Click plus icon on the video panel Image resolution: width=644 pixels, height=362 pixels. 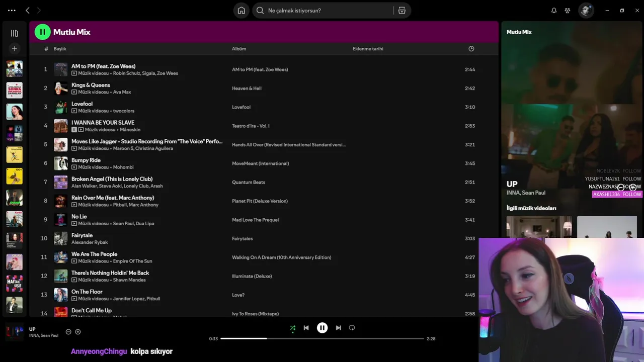pos(632,187)
